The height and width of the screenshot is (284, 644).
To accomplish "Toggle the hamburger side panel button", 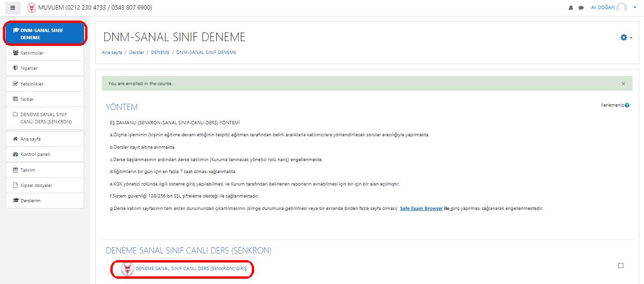I will click(x=13, y=8).
